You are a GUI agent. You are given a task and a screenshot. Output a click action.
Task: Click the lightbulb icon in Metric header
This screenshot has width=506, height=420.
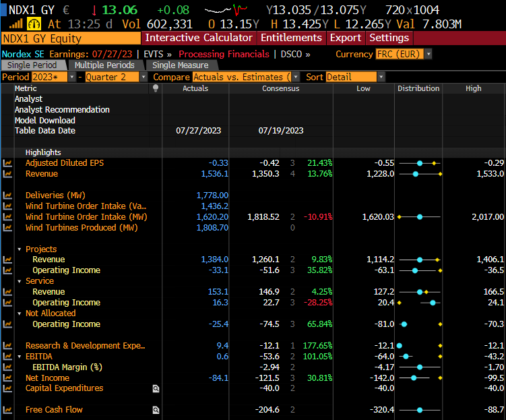(156, 88)
